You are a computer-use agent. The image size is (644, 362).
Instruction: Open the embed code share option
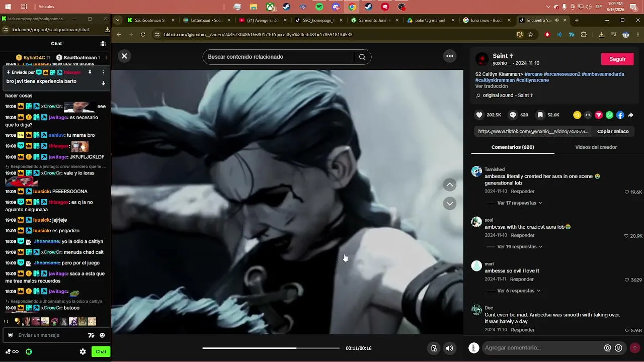coord(588,115)
